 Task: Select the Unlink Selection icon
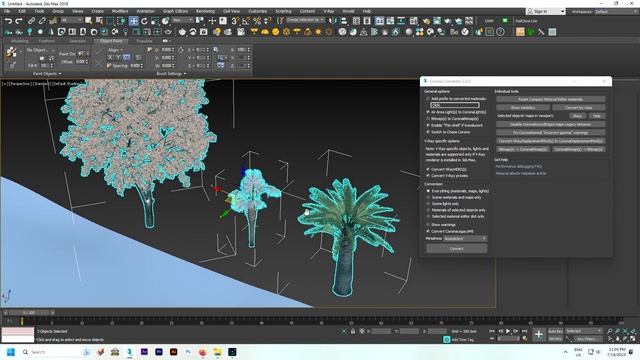[42, 20]
